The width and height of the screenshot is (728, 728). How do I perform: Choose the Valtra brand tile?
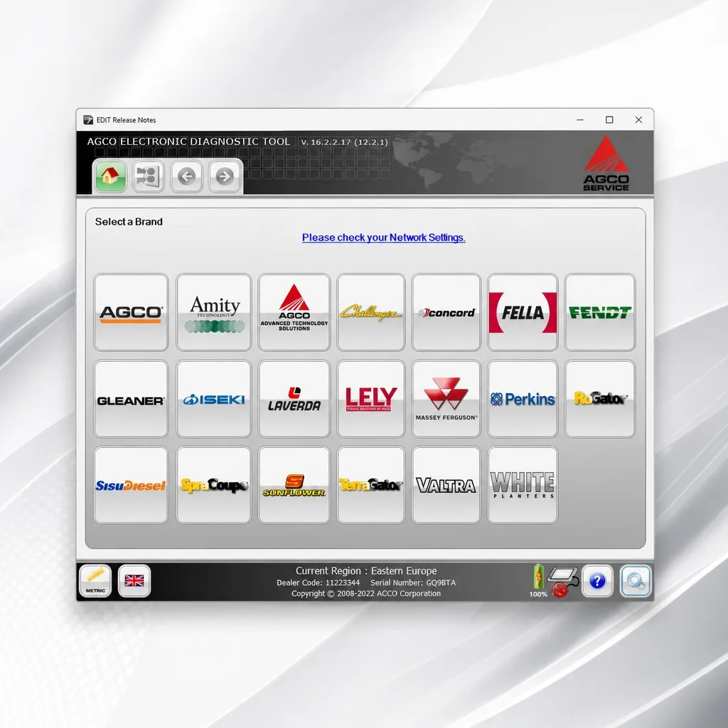click(x=446, y=485)
